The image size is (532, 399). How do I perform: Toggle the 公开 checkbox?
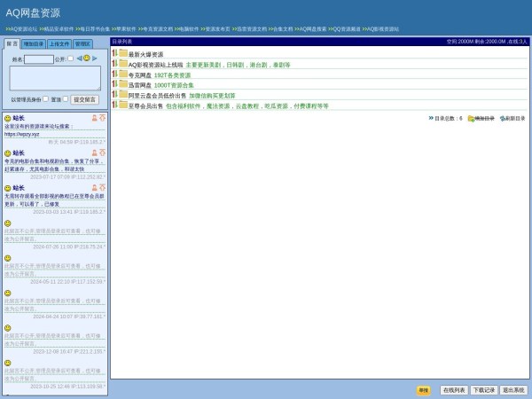coord(70,59)
